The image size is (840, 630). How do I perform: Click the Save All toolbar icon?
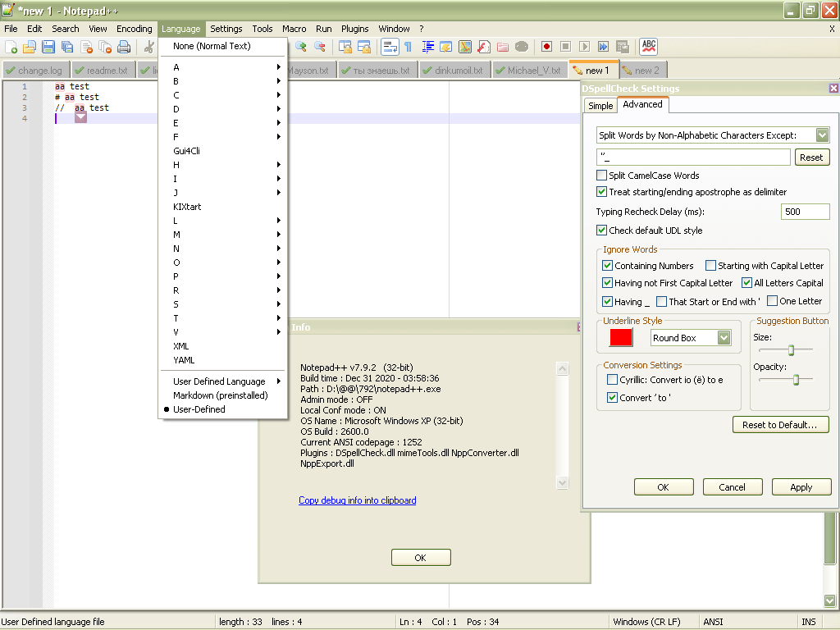(67, 47)
